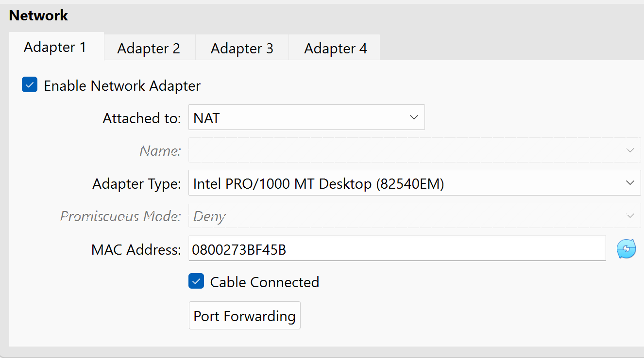Click the "MAC Address:" label

136,250
